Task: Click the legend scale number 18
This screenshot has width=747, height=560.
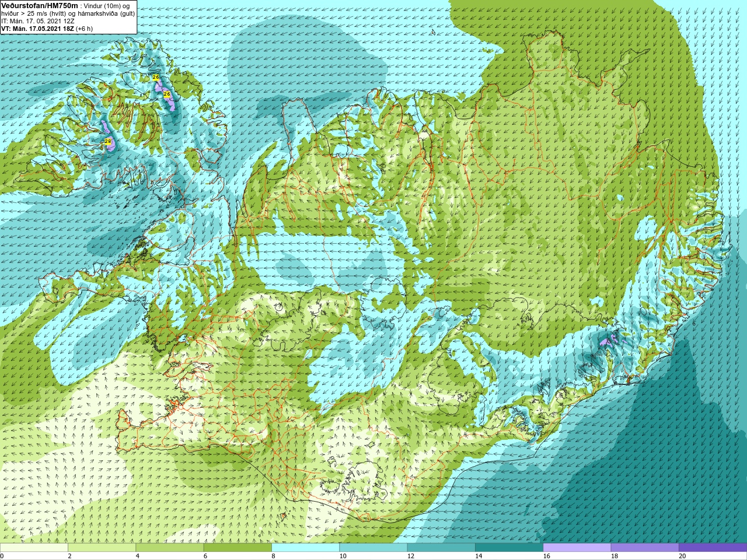Action: click(615, 556)
